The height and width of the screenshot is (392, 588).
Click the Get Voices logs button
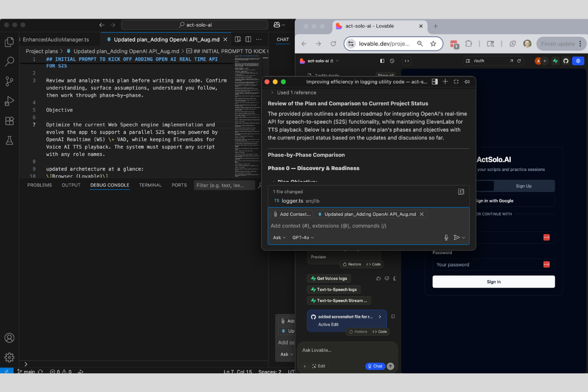point(328,278)
